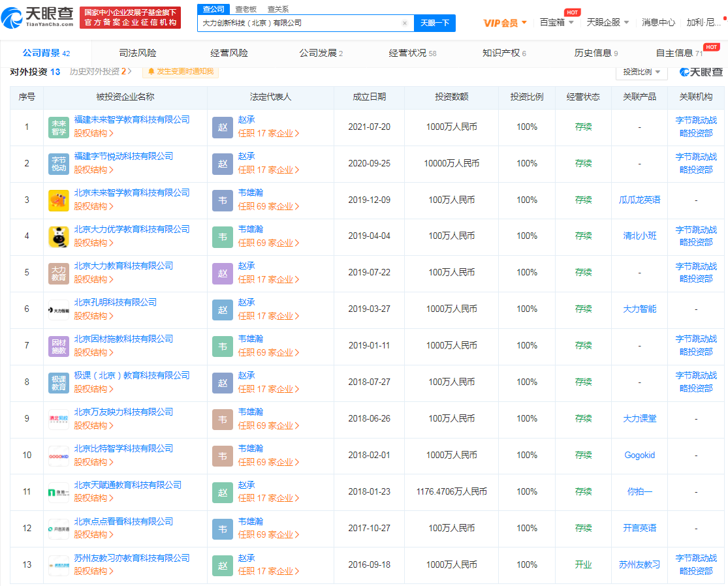Click the 天眼一下 search button
728x586 pixels.
pyautogui.click(x=435, y=23)
